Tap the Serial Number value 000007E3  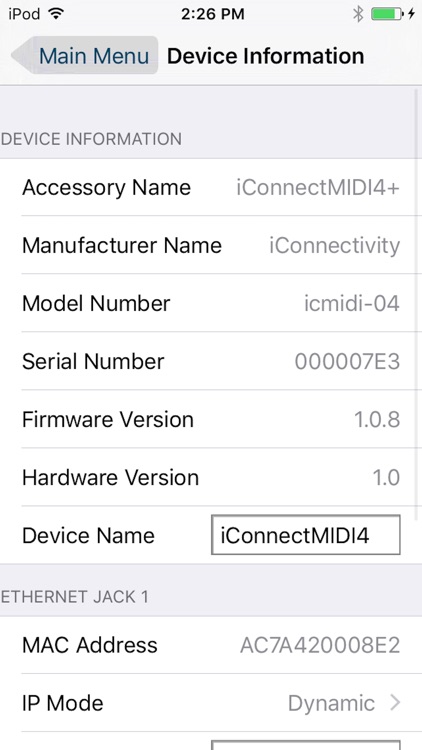coord(347,362)
